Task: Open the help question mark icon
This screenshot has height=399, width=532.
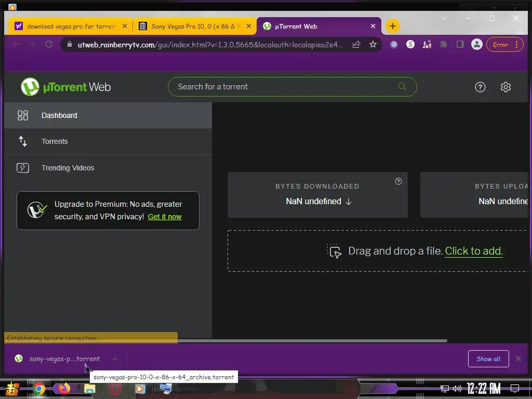Action: (x=480, y=87)
